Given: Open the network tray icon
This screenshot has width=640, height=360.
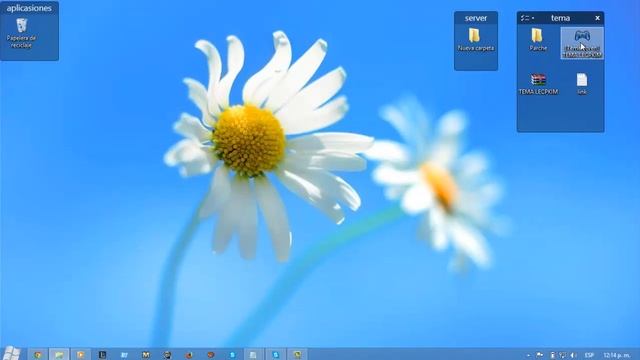Looking at the screenshot, I should [x=563, y=355].
